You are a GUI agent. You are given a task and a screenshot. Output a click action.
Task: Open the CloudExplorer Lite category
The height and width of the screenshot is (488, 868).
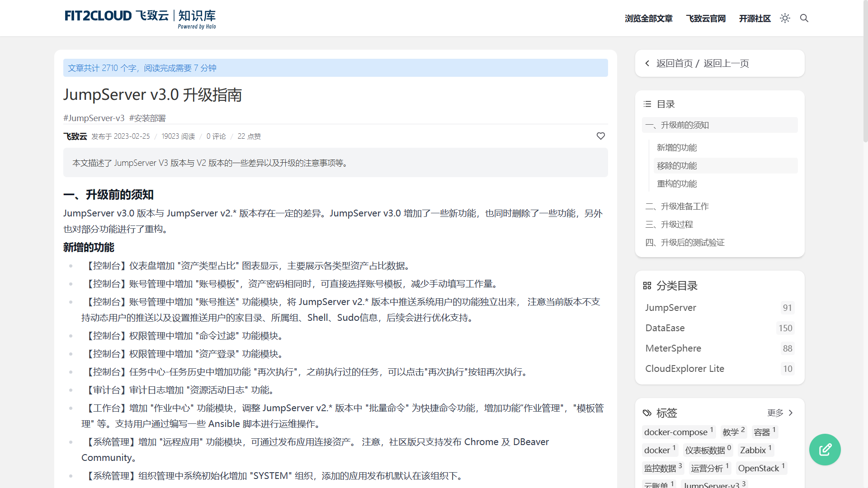[x=684, y=369]
